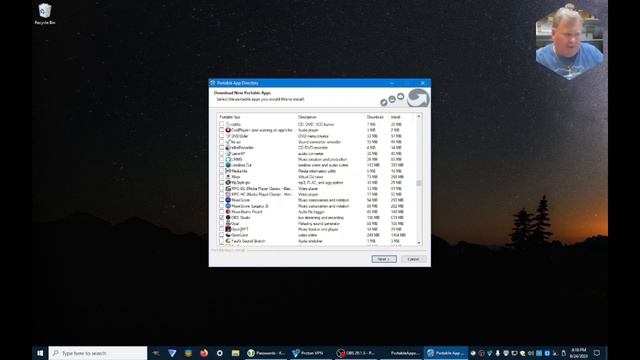Click the cdrtfe app icon
Screen dimensions: 640x360
point(228,124)
